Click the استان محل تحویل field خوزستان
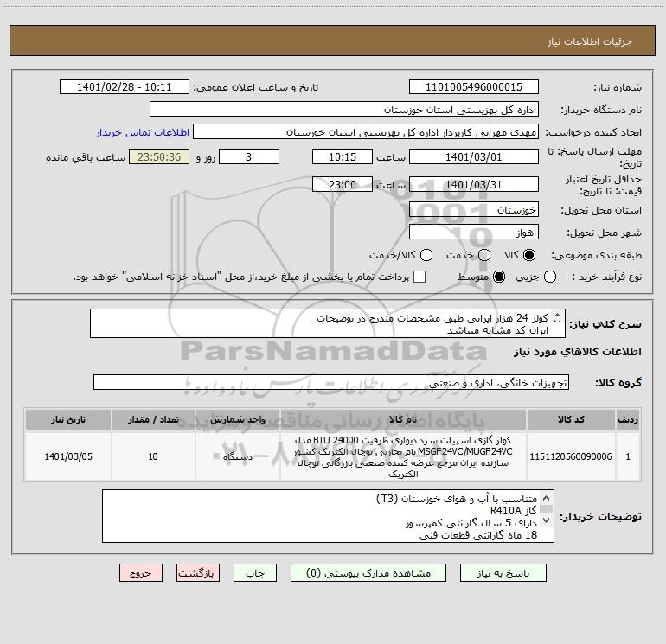Image resolution: width=666 pixels, height=644 pixels. [474, 210]
